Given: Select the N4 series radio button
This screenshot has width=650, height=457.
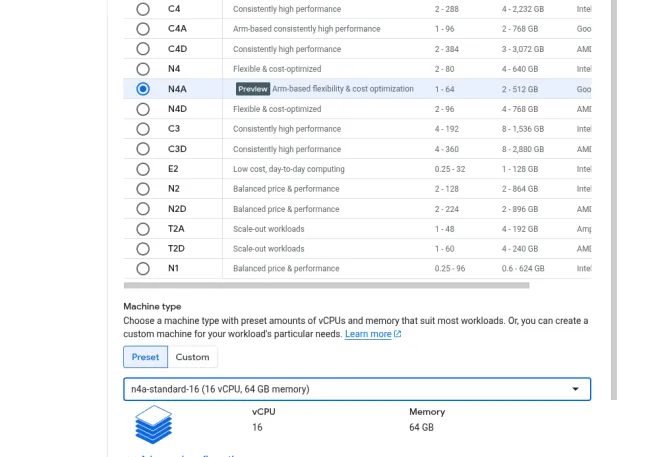Looking at the screenshot, I should [x=143, y=69].
